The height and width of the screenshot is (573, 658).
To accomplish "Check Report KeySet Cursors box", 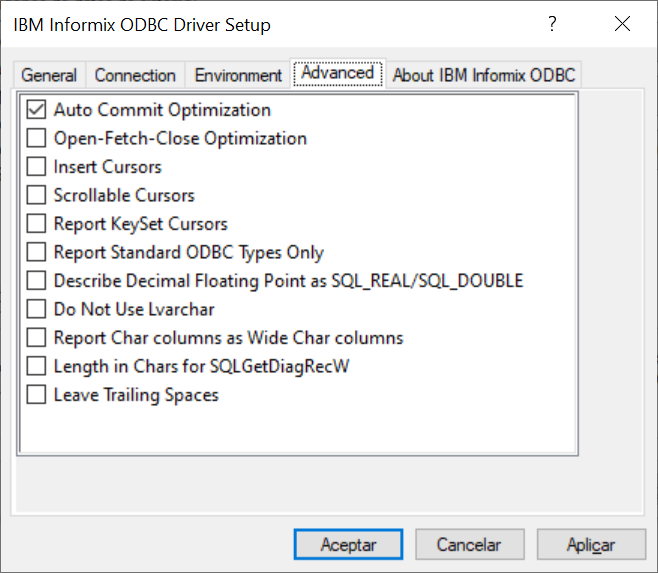I will coord(36,224).
